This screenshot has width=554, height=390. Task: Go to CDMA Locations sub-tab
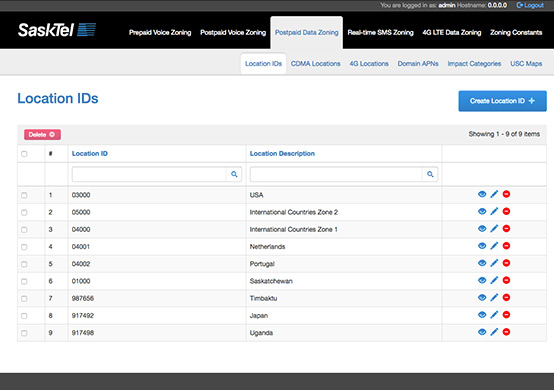point(316,64)
